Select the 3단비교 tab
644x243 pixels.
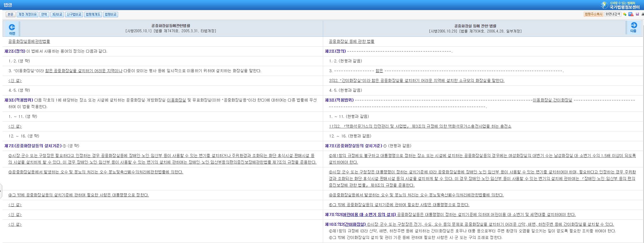57,14
